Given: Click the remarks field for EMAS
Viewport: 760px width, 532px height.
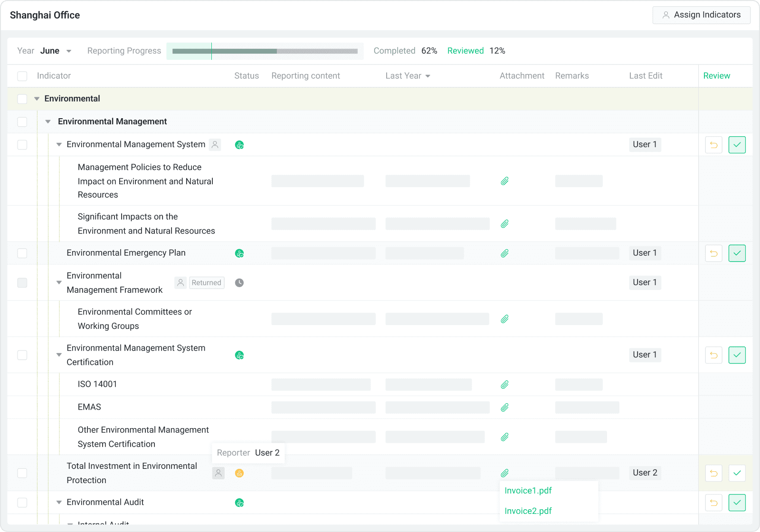Looking at the screenshot, I should point(587,407).
